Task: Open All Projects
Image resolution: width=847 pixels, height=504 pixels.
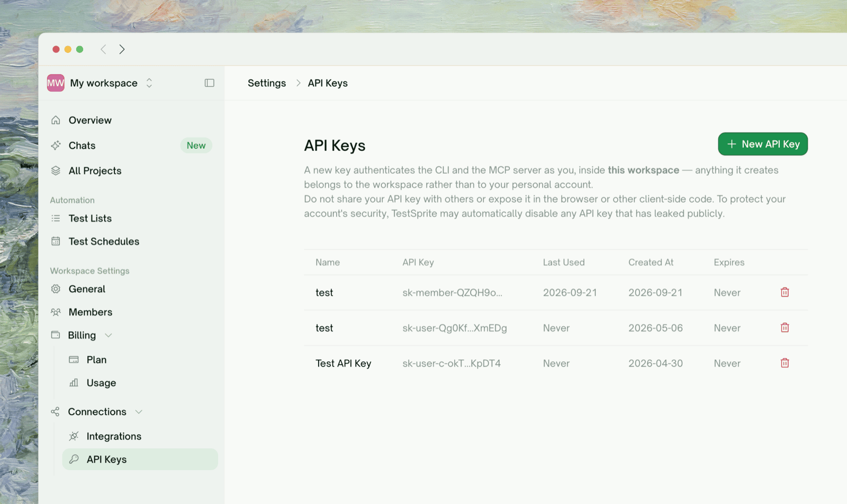Action: (95, 171)
